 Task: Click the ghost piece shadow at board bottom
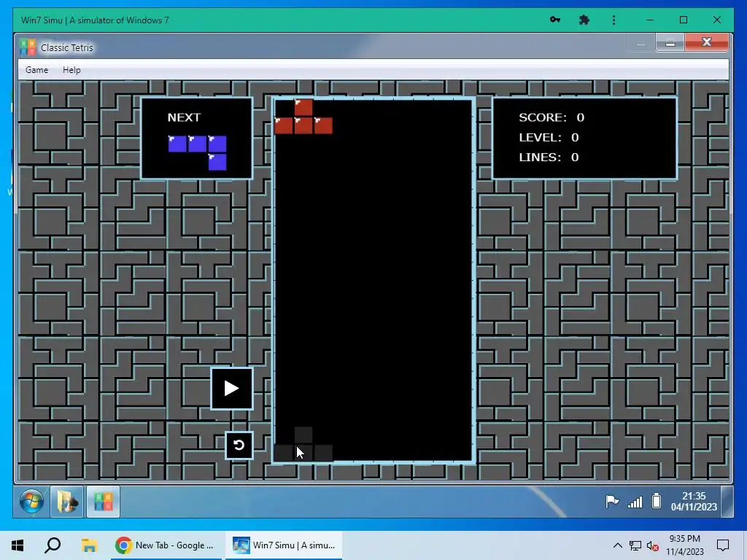pyautogui.click(x=303, y=444)
